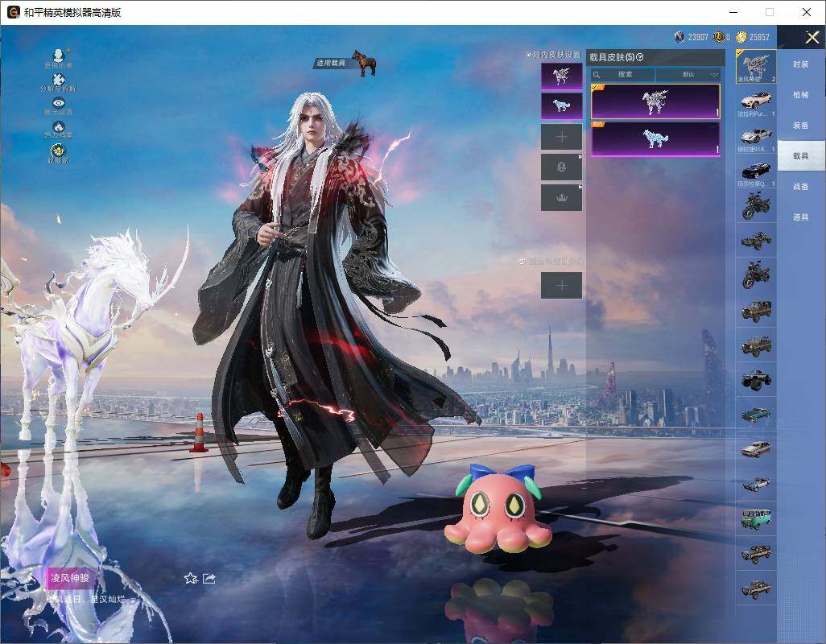This screenshot has width=826, height=644.
Task: Switch to the 枪械 firearms tab
Action: (x=801, y=95)
